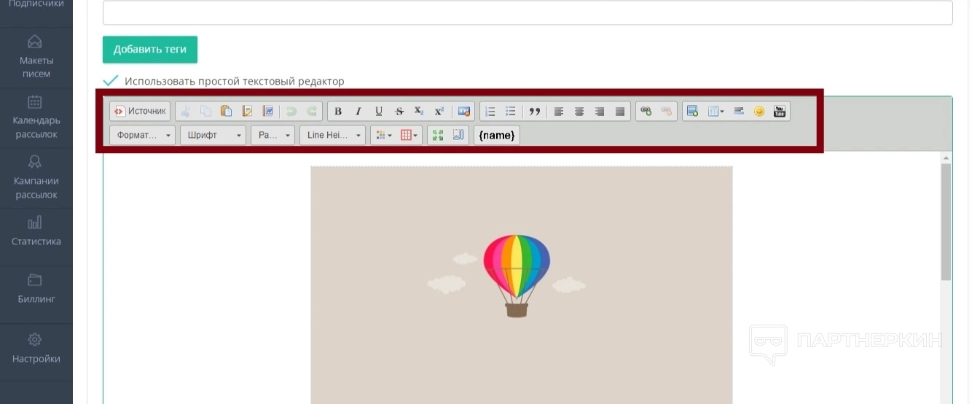
Task: Insert a horizontal line
Action: [x=739, y=112]
